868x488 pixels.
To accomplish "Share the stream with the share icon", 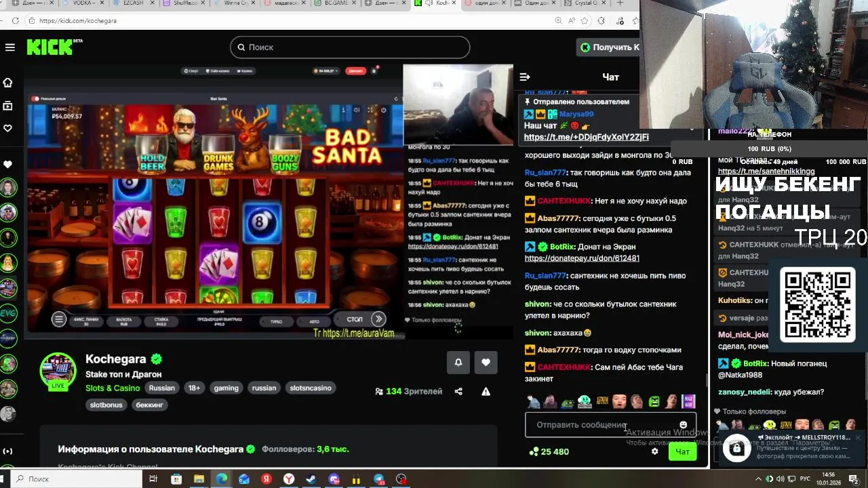I will pyautogui.click(x=458, y=391).
